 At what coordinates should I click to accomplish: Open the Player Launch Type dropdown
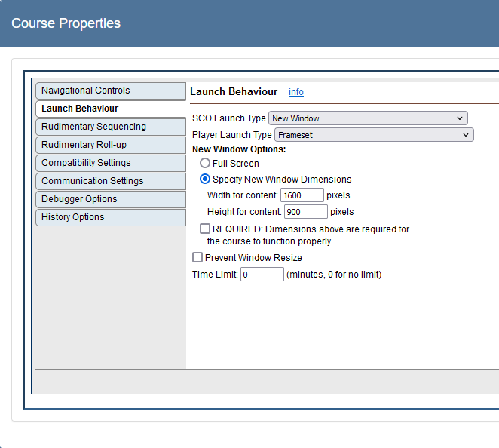click(374, 135)
